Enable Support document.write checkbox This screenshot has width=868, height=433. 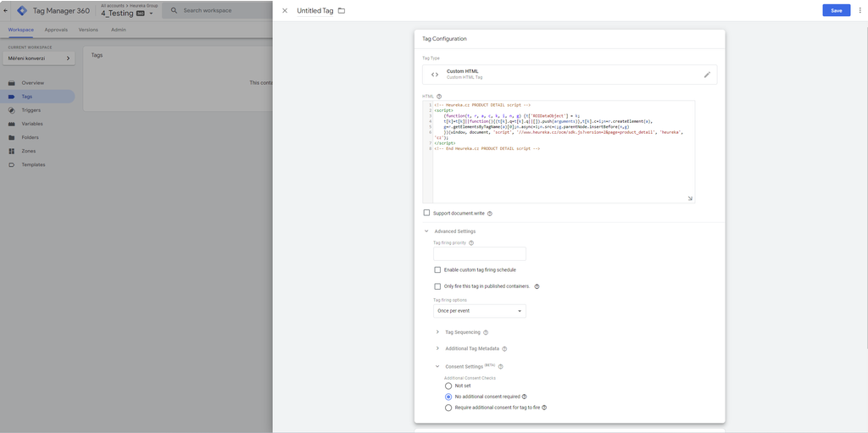427,213
